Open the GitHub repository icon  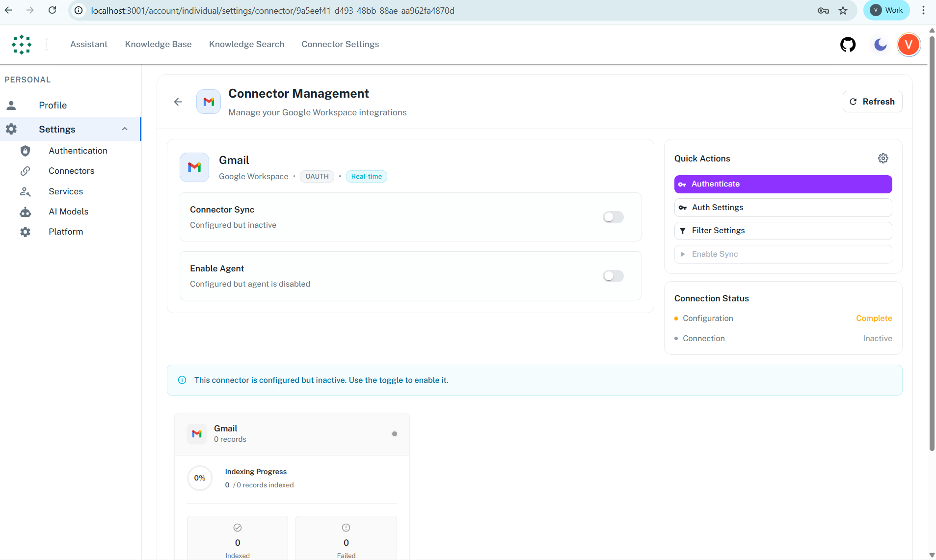coord(848,45)
